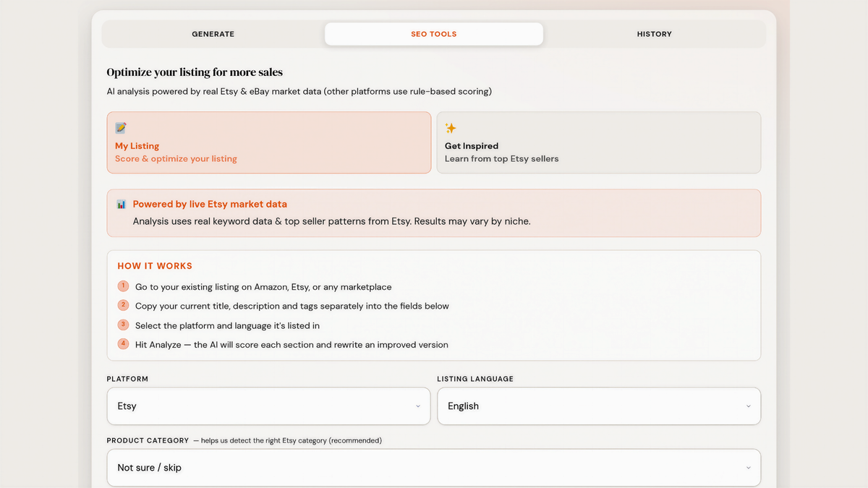The image size is (868, 488).
Task: Click 'Hit Analyze' step text
Action: tap(292, 345)
